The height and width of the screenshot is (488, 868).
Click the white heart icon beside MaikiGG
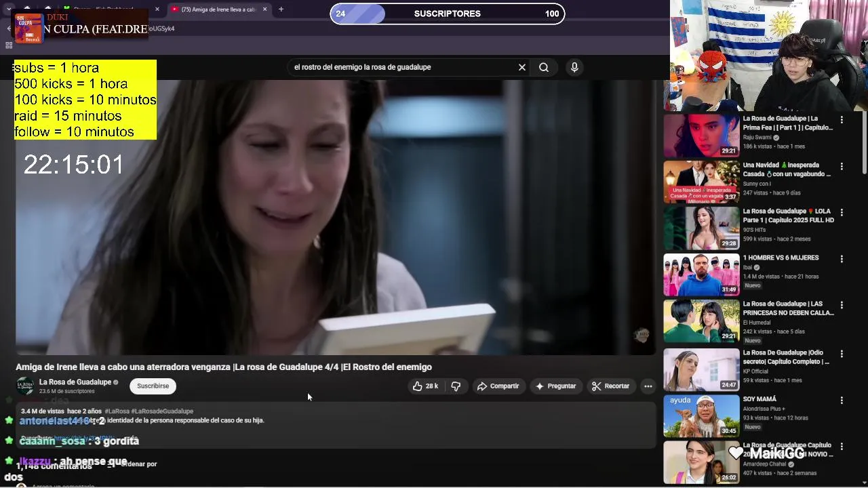tap(736, 453)
